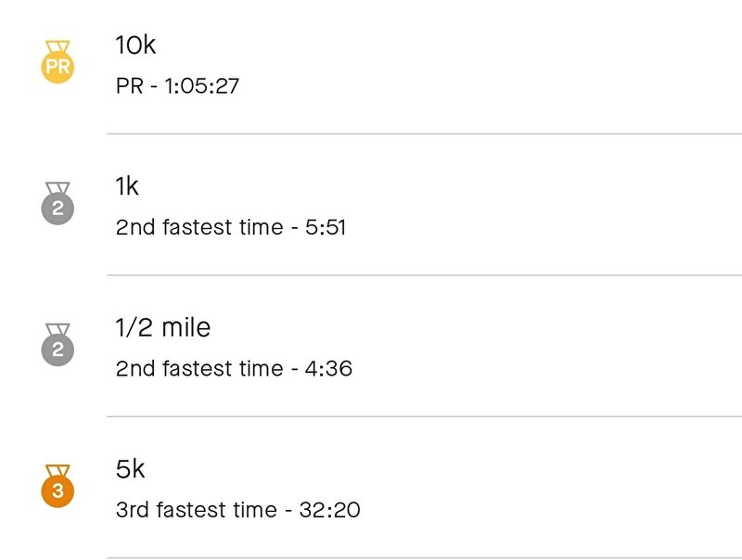The width and height of the screenshot is (742, 560).
Task: Select the silver medal beside 1/2 mile
Action: tap(58, 345)
